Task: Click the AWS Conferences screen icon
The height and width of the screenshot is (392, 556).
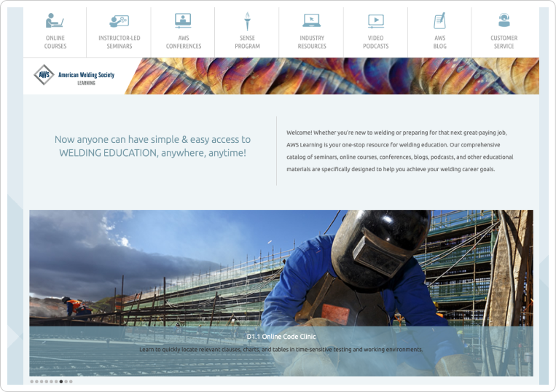Action: [183, 20]
